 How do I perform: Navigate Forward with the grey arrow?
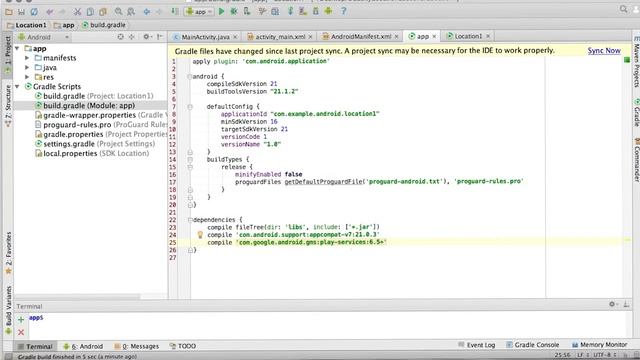(159, 12)
